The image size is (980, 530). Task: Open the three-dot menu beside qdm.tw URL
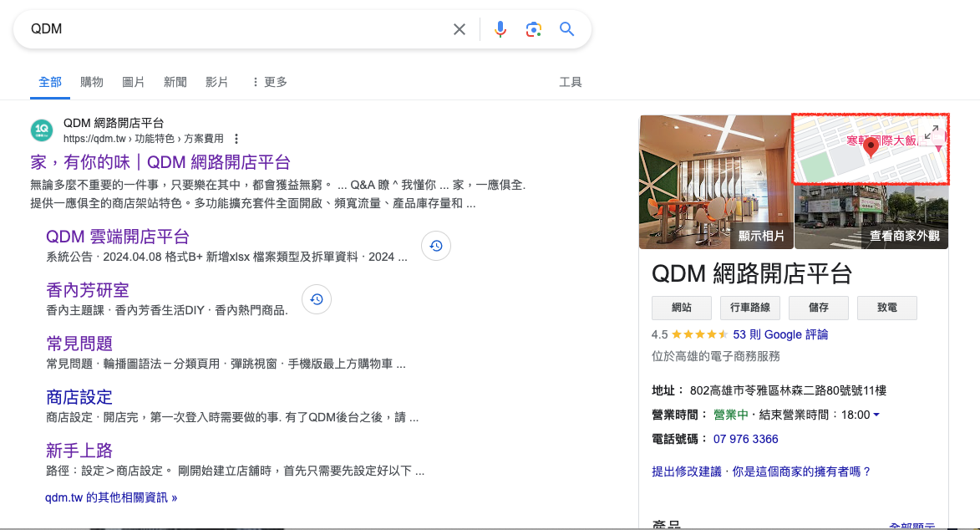pos(236,139)
